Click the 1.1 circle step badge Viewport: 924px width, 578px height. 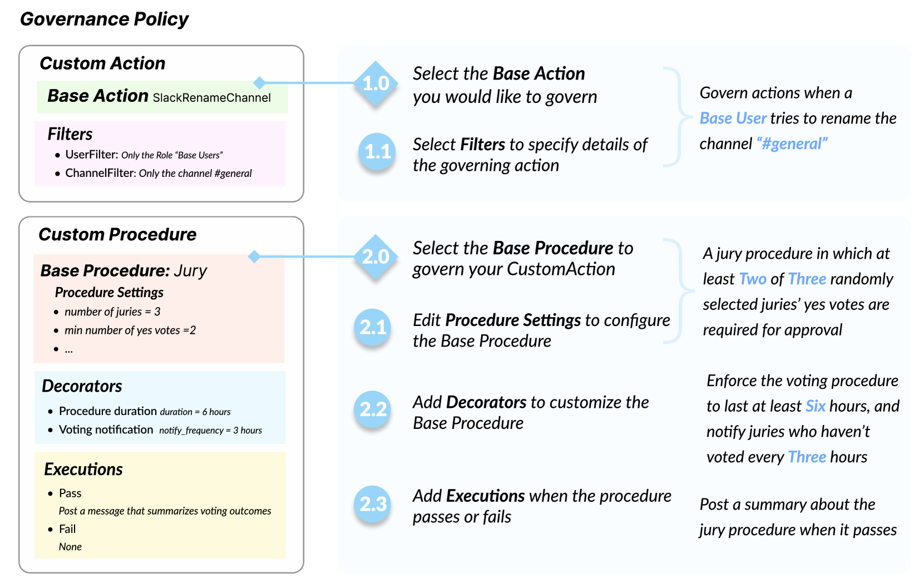(377, 151)
